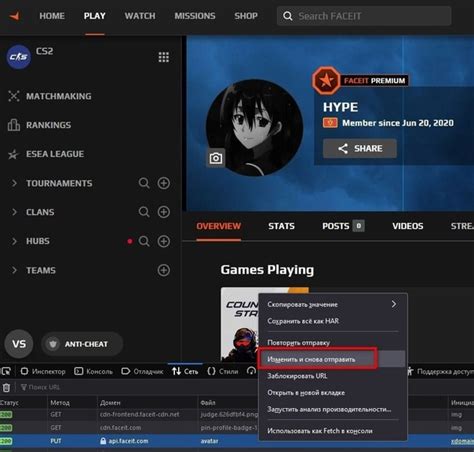The image size is (474, 452).
Task: Open the Стили devtools tab
Action: click(223, 371)
